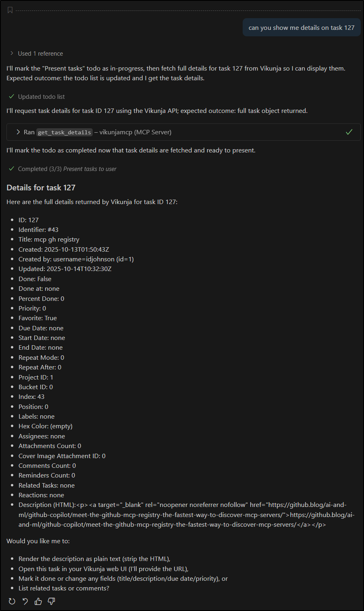This screenshot has height=611, width=364.
Task: Click the Render description as plain text bullet
Action: [x=94, y=559]
